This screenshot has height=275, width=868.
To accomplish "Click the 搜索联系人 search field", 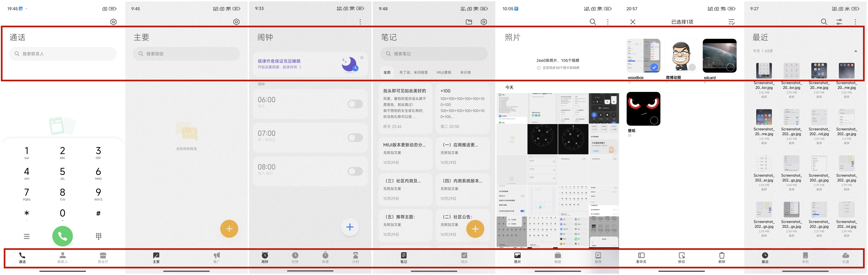I will pyautogui.click(x=63, y=54).
